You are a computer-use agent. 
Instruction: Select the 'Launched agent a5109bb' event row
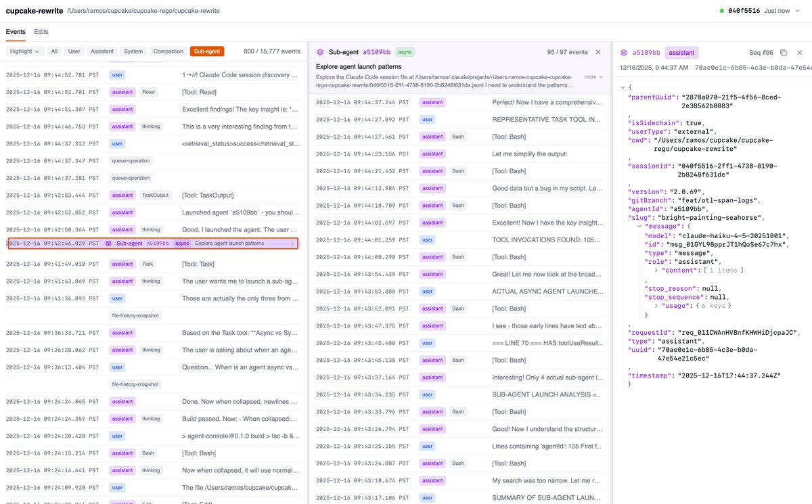tap(153, 212)
